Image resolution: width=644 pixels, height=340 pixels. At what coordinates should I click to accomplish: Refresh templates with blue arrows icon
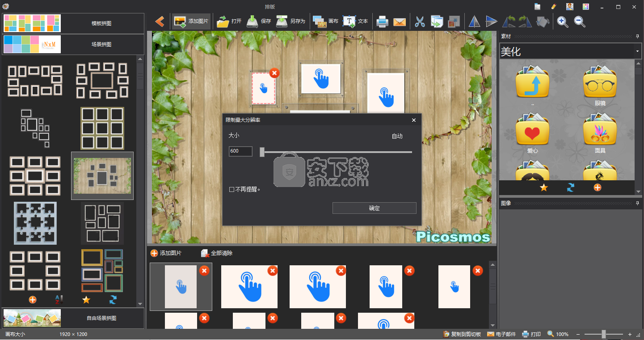[113, 300]
